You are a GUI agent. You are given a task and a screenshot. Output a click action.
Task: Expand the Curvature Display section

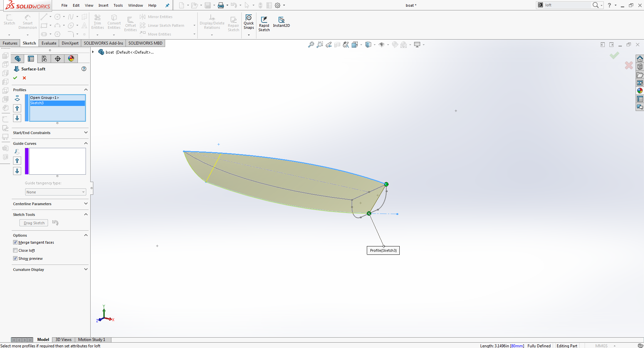[86, 270]
